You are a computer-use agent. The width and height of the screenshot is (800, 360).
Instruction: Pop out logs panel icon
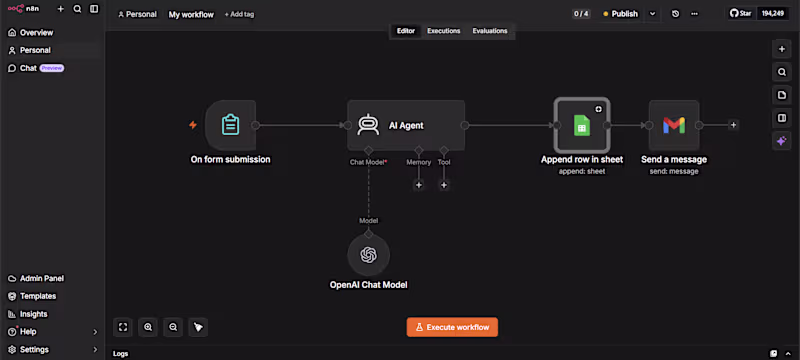(773, 353)
